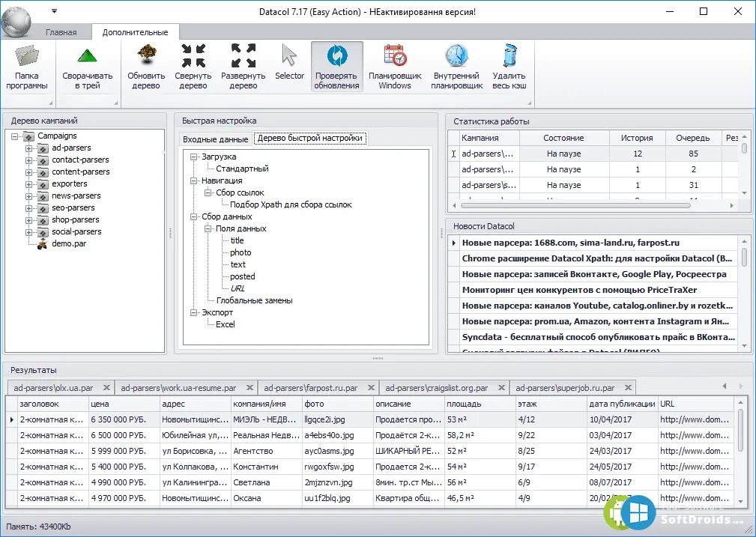Click Память: 43400Kb status text
Image resolution: width=756 pixels, height=537 pixels.
38,527
